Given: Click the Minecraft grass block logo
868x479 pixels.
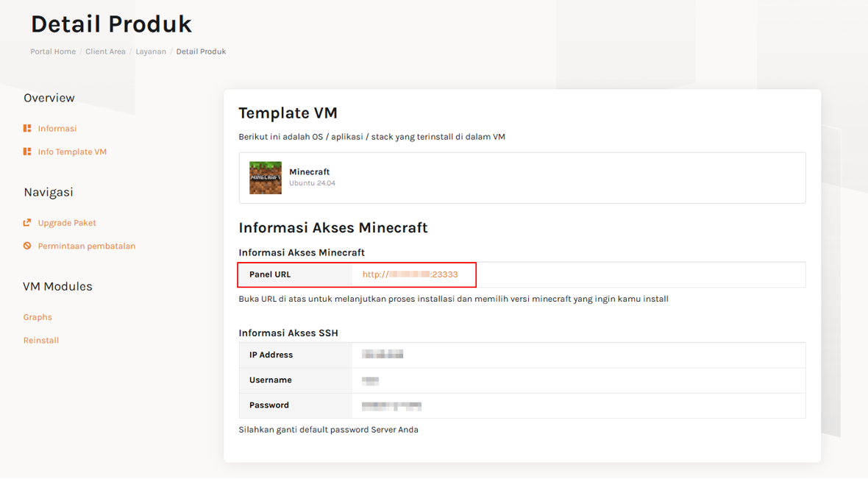Looking at the screenshot, I should tap(266, 177).
